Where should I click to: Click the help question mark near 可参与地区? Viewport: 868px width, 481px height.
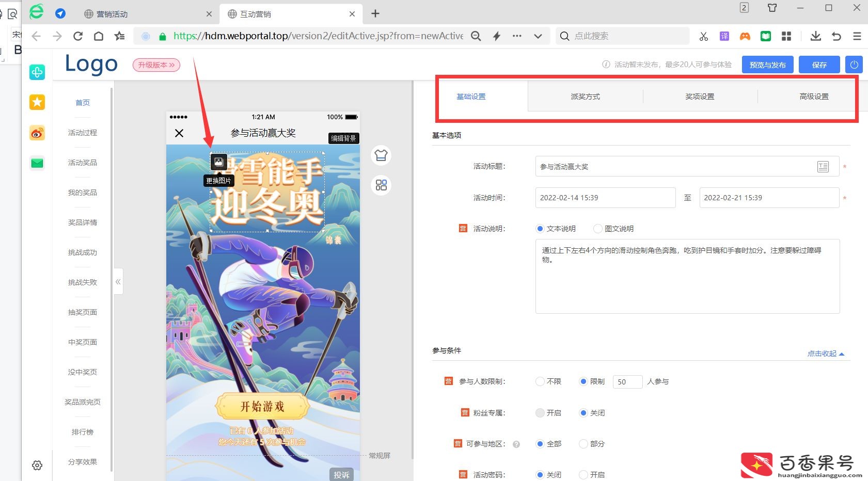[516, 444]
